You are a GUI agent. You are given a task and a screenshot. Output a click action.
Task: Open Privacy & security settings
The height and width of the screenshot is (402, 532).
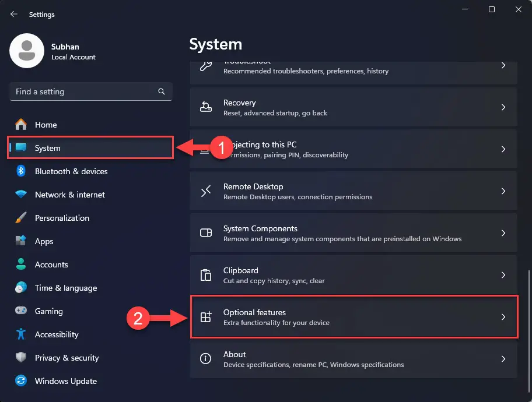[x=90, y=358]
